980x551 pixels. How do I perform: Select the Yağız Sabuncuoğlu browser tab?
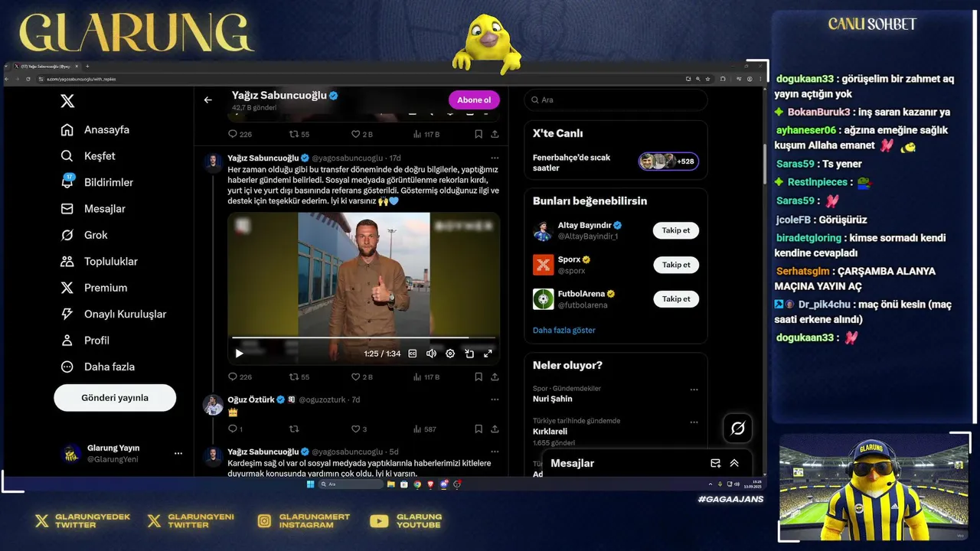[46, 67]
